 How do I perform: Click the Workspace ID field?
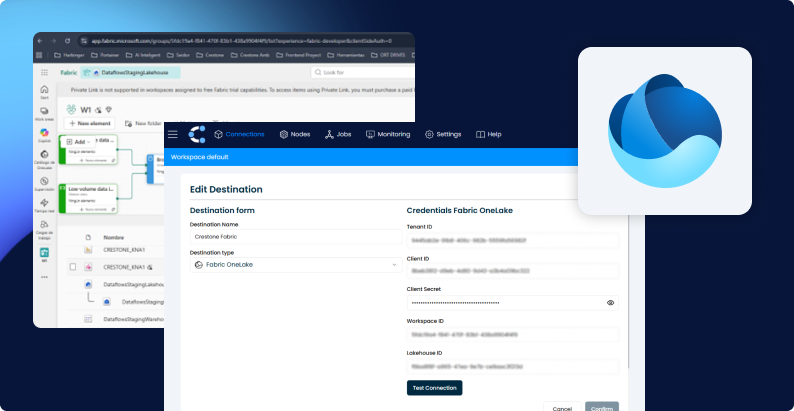pos(512,335)
